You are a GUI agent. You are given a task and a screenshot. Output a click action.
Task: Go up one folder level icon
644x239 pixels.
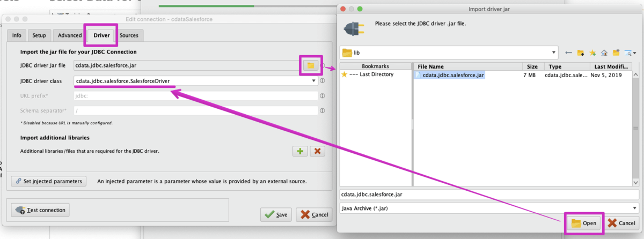click(581, 53)
